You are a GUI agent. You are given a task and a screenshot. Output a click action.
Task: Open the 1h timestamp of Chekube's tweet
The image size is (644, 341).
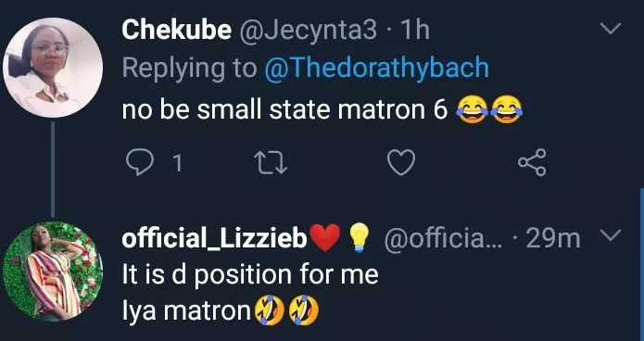(414, 31)
